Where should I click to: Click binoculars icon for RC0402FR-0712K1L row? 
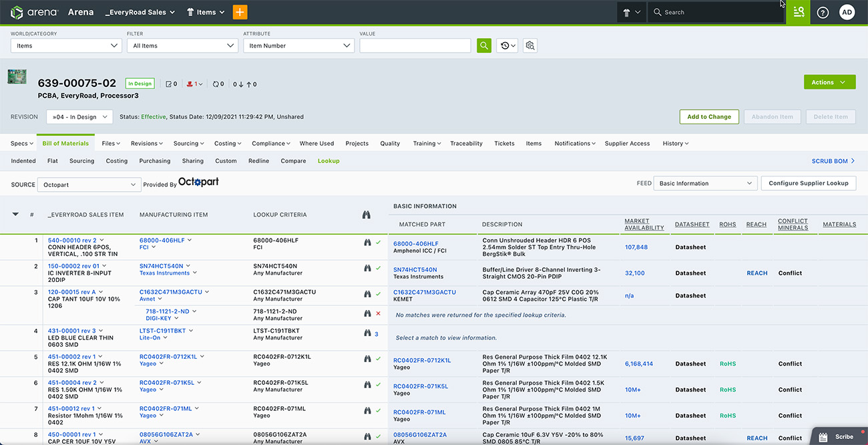pyautogui.click(x=367, y=359)
